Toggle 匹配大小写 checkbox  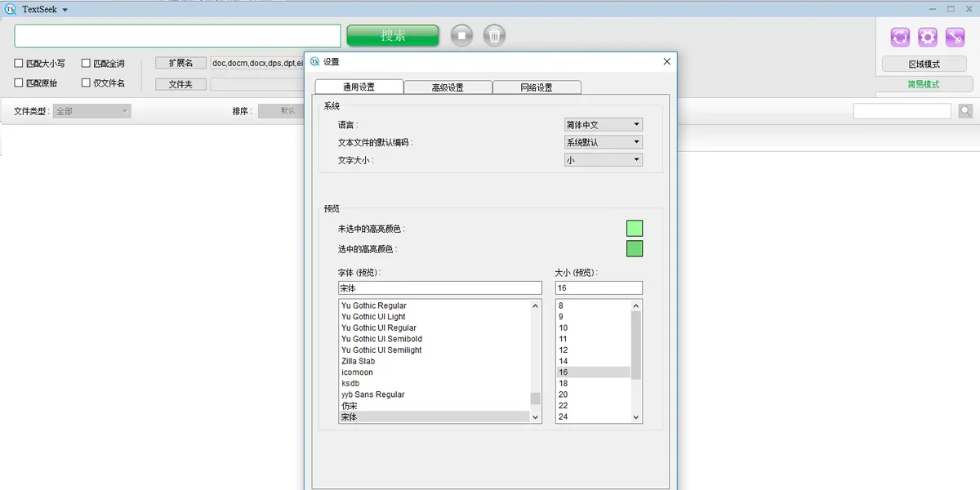[x=19, y=63]
